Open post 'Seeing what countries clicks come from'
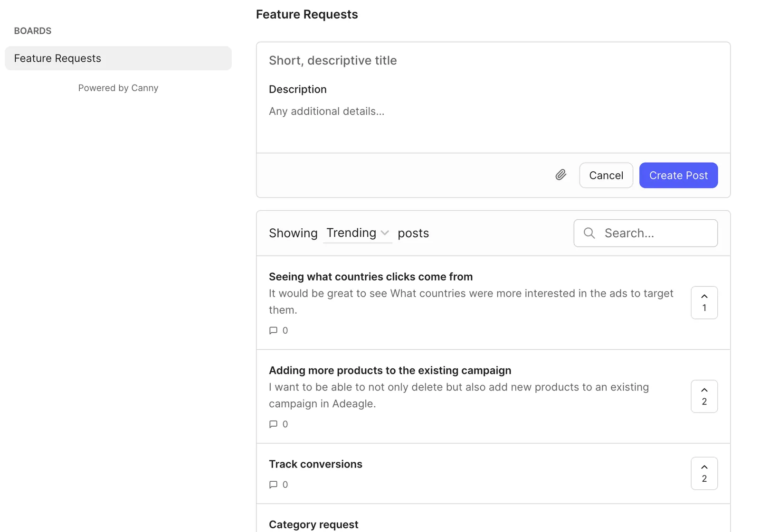Image resolution: width=760 pixels, height=532 pixels. click(370, 277)
